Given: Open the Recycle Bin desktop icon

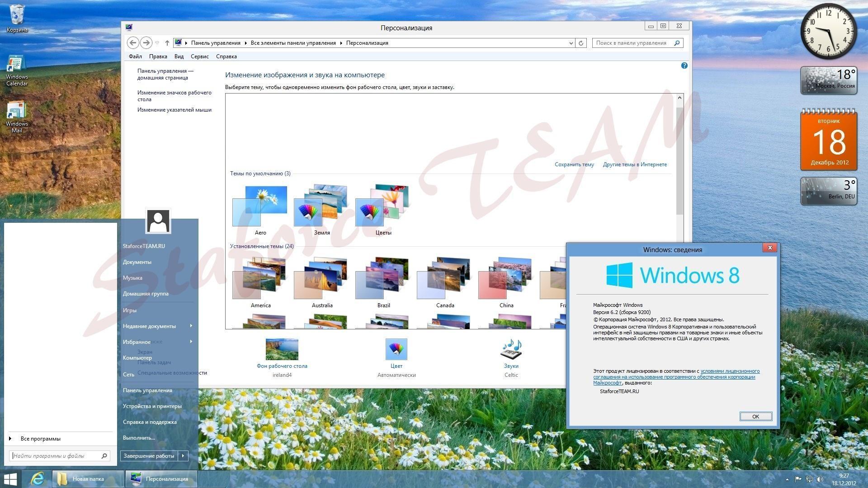Looking at the screenshot, I should pyautogui.click(x=17, y=19).
